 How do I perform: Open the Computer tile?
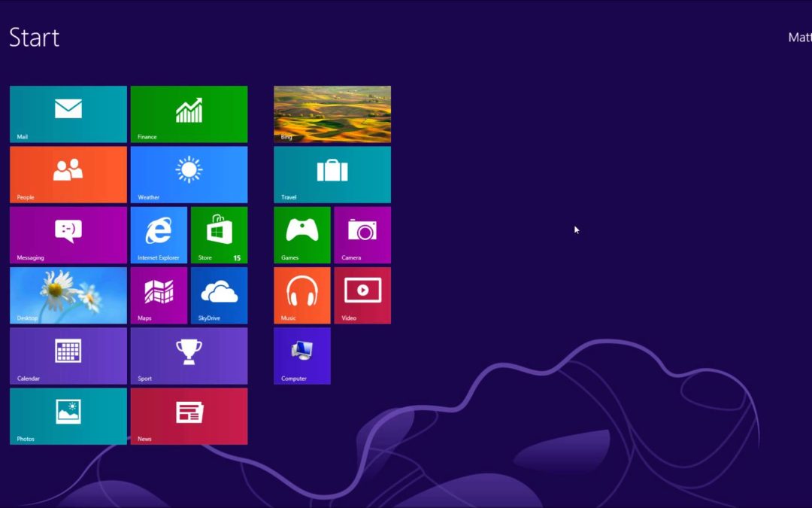click(302, 356)
